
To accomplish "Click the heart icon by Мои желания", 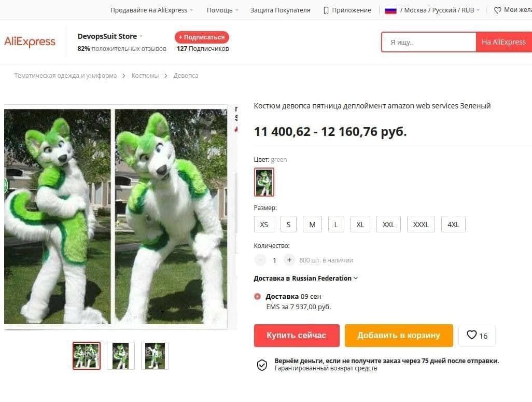I will pos(497,10).
